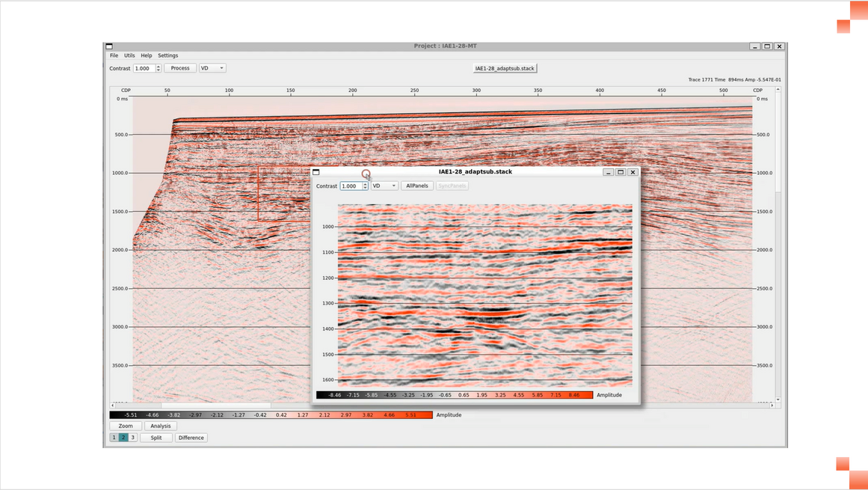Select panel toggle button 1

tap(114, 437)
